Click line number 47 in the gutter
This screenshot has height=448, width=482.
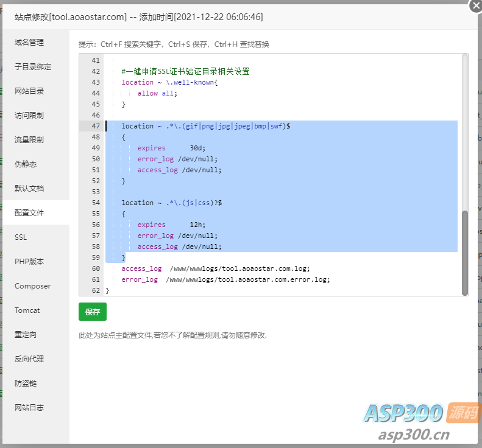(x=95, y=126)
